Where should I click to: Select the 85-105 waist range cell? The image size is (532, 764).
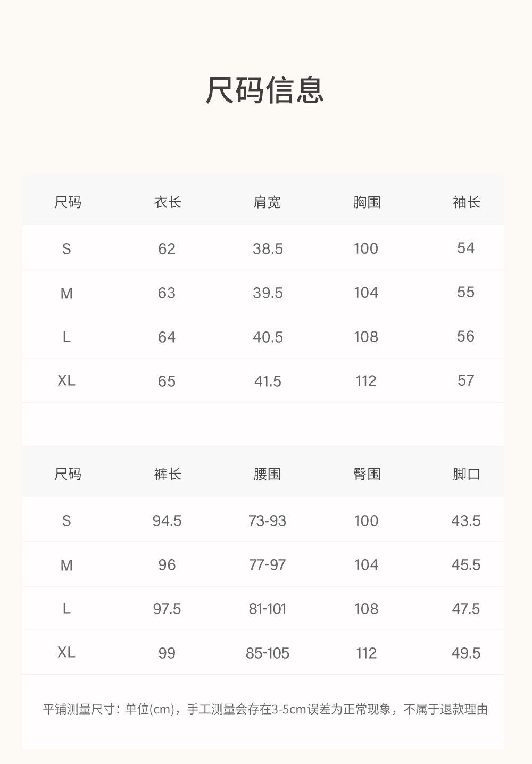(267, 653)
